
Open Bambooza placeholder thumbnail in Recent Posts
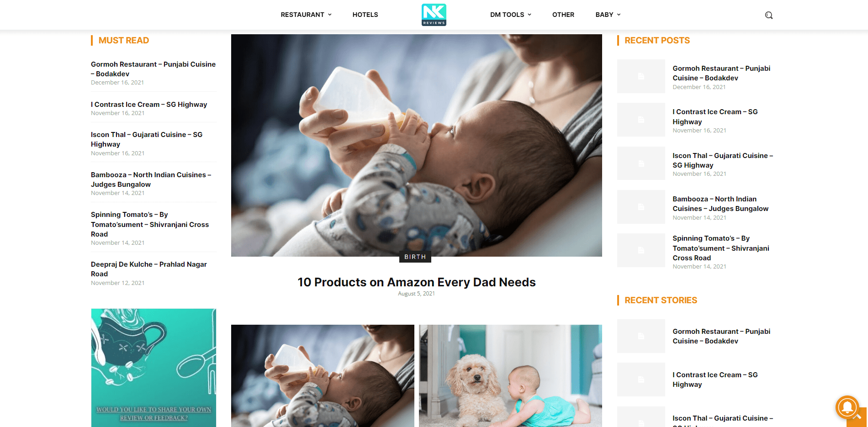tap(641, 207)
